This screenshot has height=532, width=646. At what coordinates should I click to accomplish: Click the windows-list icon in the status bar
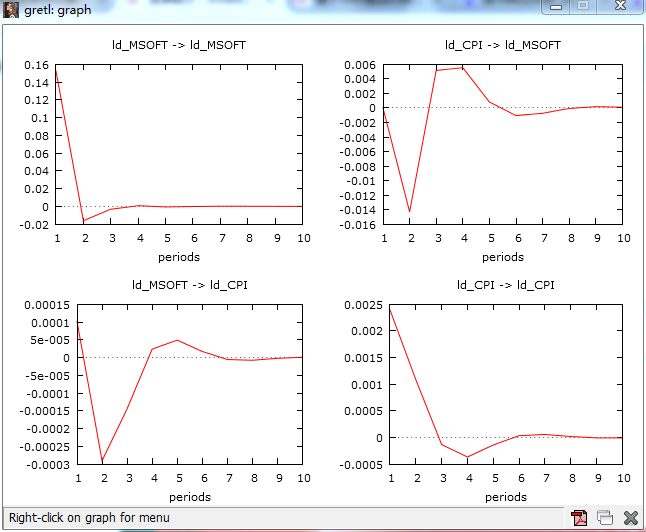[x=605, y=518]
